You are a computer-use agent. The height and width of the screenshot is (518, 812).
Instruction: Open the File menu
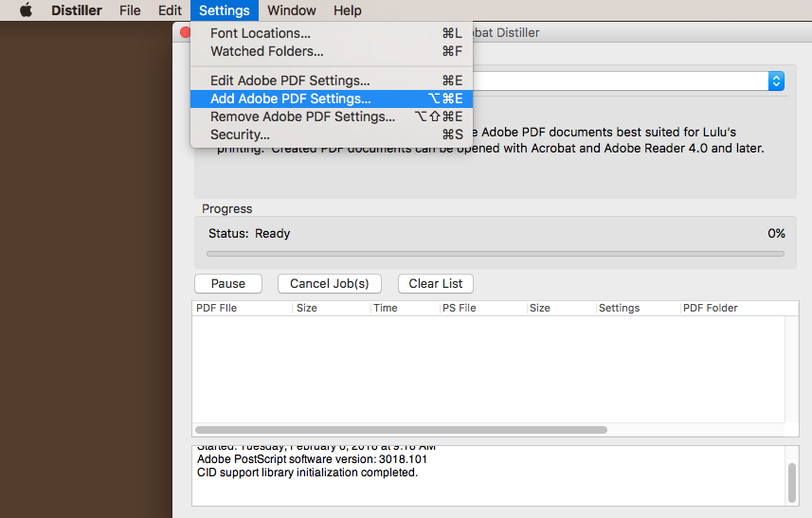[130, 10]
